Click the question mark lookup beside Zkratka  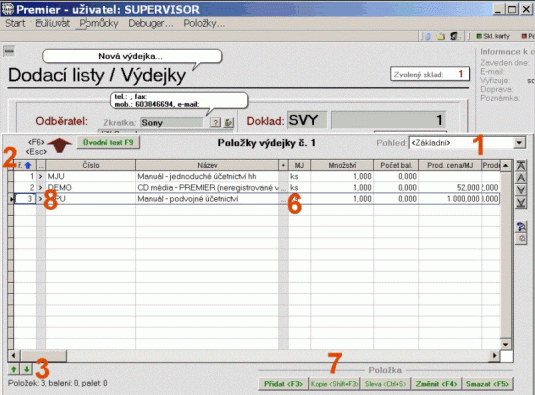[215, 122]
